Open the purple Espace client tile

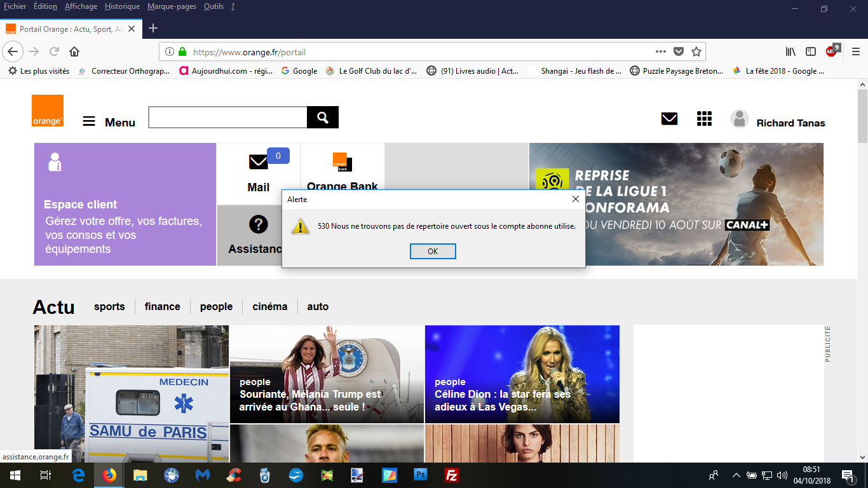click(125, 204)
